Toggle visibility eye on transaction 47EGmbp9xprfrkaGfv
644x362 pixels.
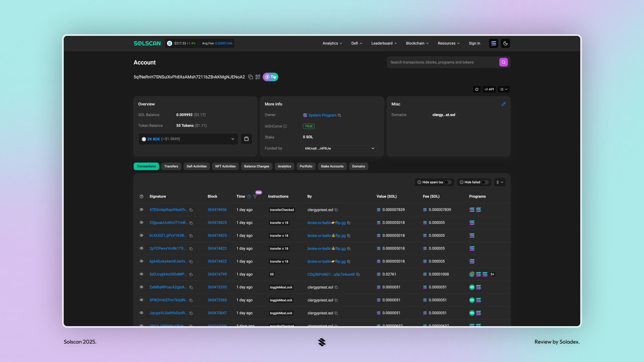click(x=141, y=209)
